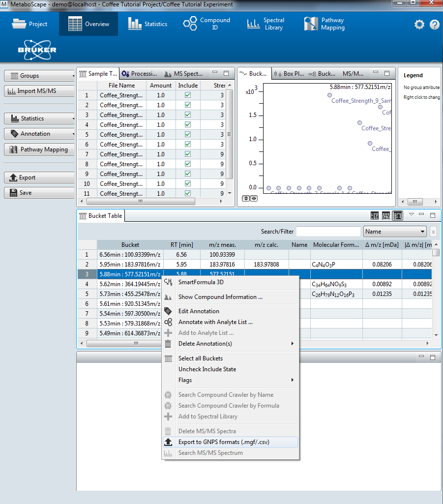Select the third Bucket Table layout icon
Viewport: 443px width, 504px height.
coord(398,215)
